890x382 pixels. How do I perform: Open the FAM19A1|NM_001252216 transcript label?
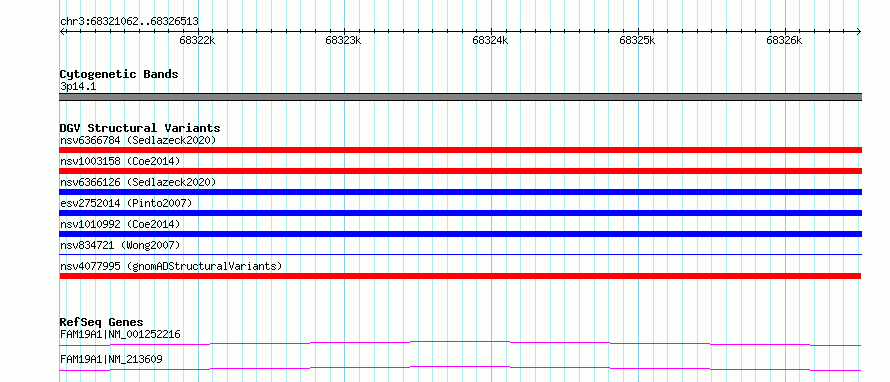pos(120,334)
